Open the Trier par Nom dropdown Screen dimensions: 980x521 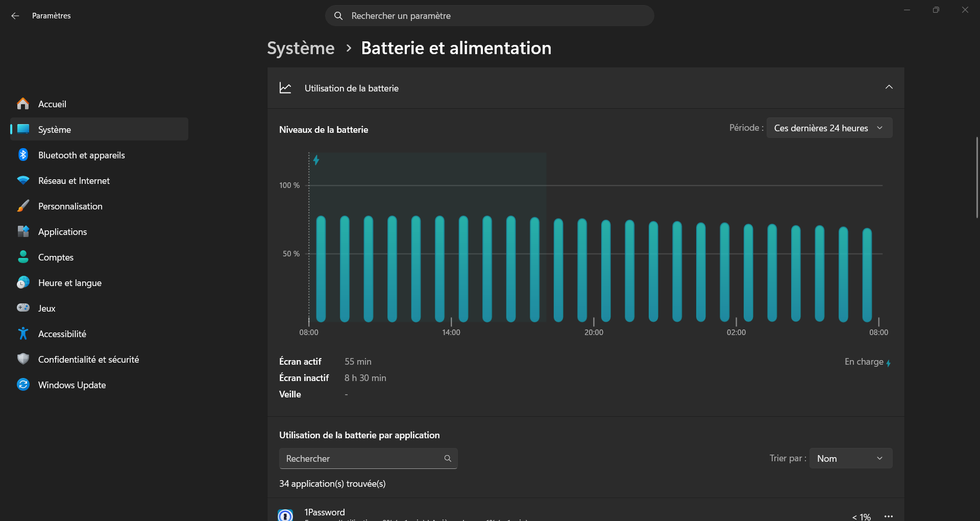click(x=851, y=458)
